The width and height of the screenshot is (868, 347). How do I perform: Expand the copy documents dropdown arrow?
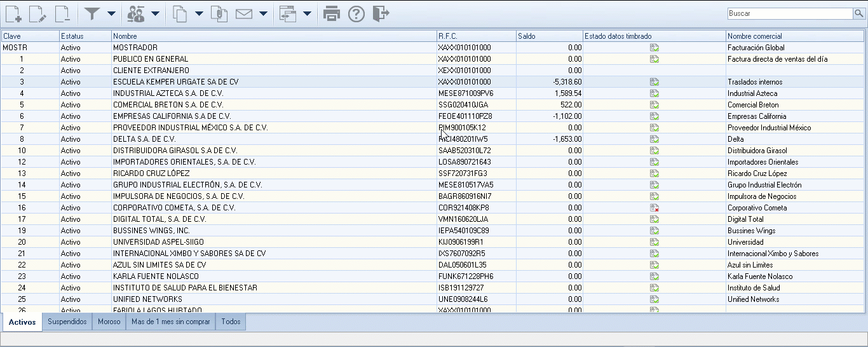coord(199,13)
